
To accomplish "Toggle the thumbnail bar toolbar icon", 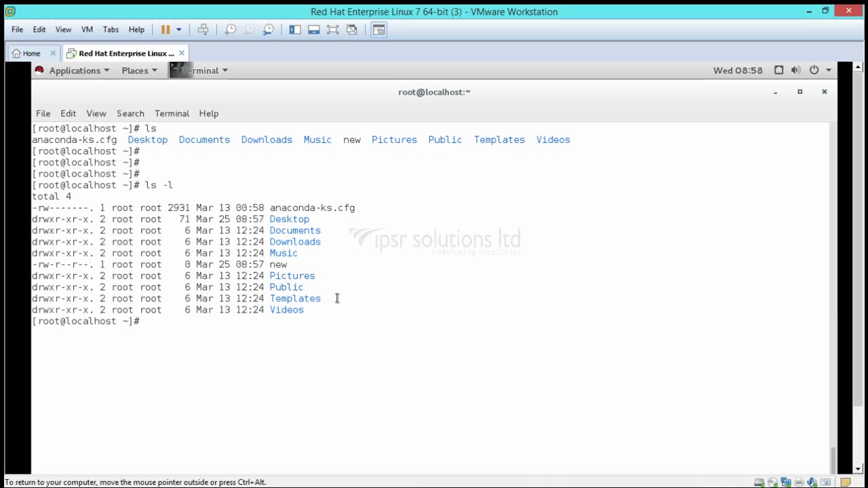I will (x=314, y=29).
